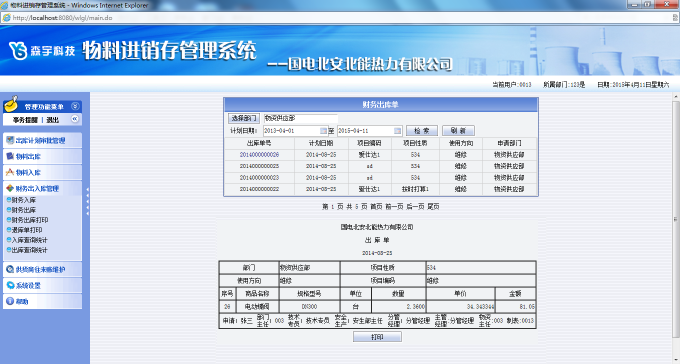This screenshot has width=680, height=364.
Task: Click the 计划日期 column header
Action: [321, 143]
